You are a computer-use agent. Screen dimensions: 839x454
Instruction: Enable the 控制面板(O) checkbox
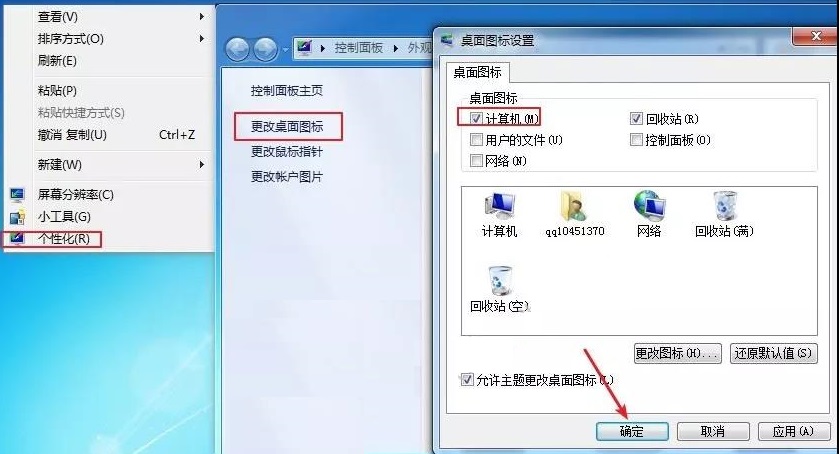[x=636, y=140]
